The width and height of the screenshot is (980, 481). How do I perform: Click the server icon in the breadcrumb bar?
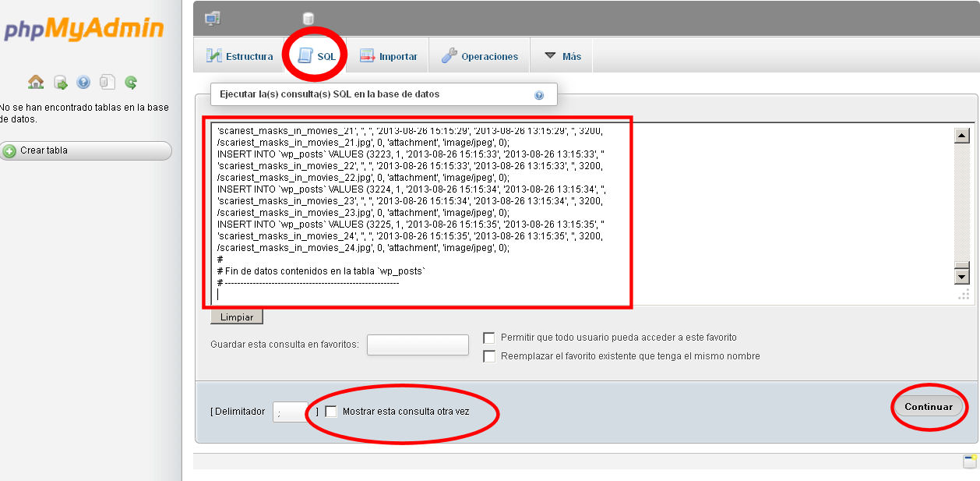(212, 18)
